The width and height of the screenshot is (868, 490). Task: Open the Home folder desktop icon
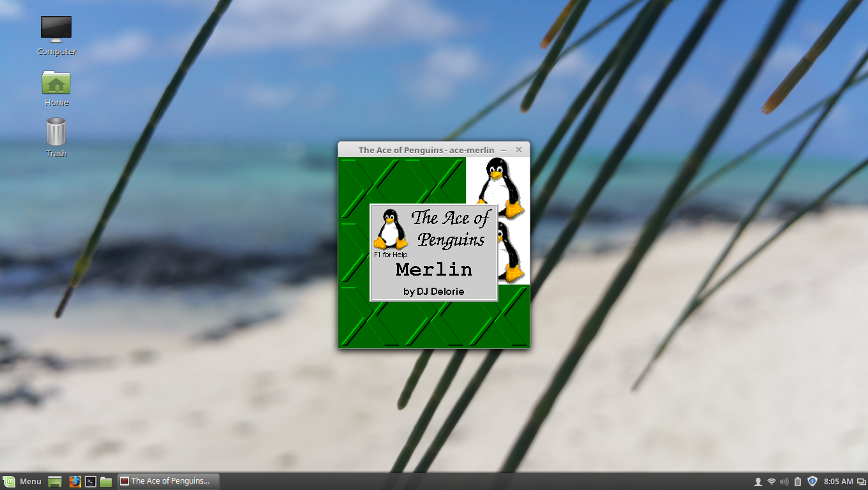coord(56,87)
